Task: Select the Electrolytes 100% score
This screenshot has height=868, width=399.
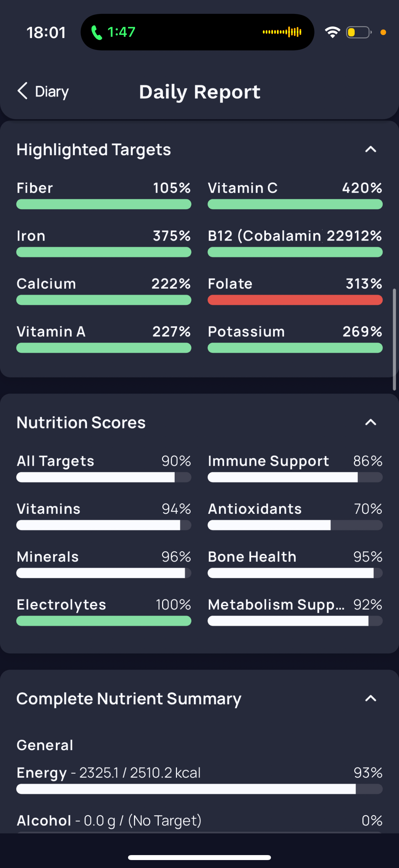Action: (104, 611)
